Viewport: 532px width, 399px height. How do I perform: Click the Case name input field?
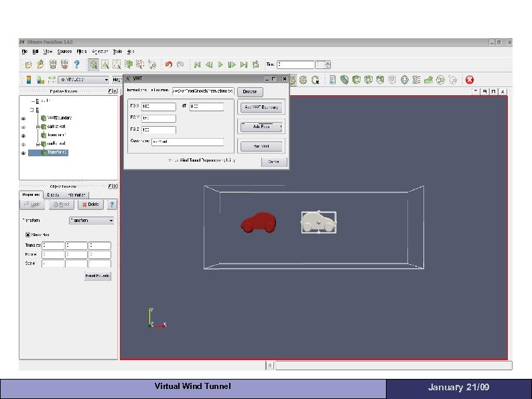tap(187, 142)
